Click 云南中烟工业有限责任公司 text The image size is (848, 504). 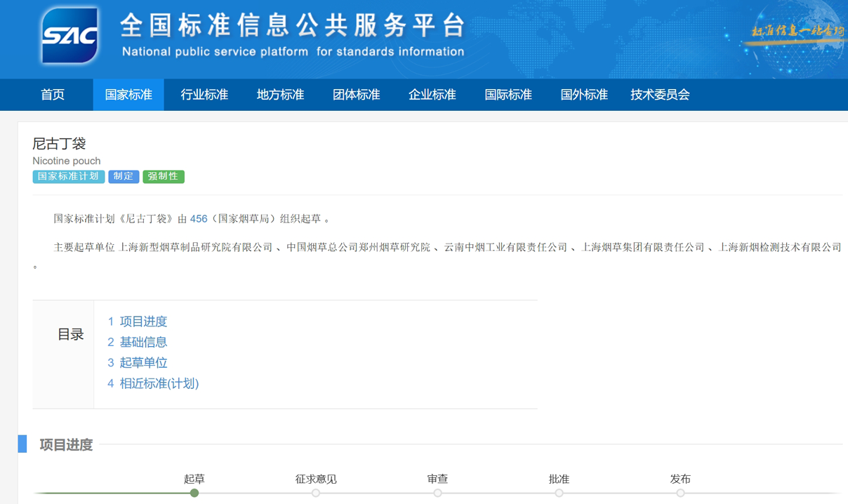(505, 247)
